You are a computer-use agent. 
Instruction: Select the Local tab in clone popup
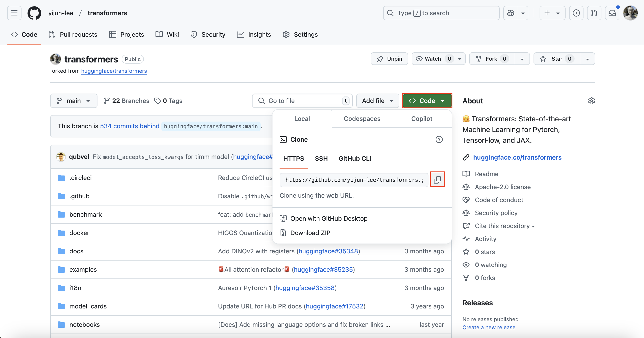pos(302,119)
